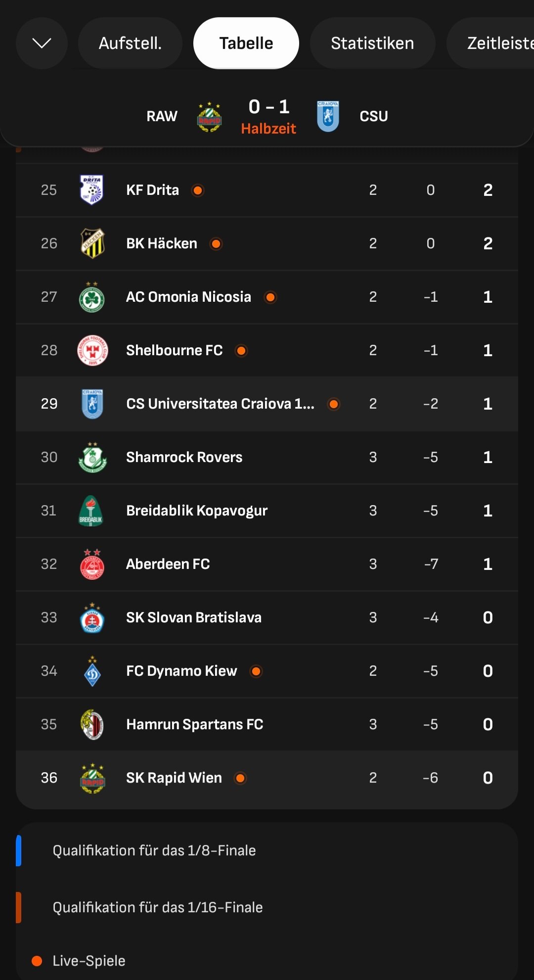Switch to the Aufstell. tab
Viewport: 534px width, 980px height.
tap(130, 43)
